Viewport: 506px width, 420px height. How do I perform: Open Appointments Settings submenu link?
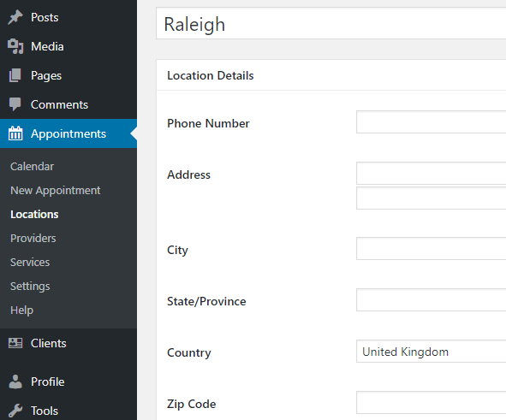pyautogui.click(x=30, y=287)
